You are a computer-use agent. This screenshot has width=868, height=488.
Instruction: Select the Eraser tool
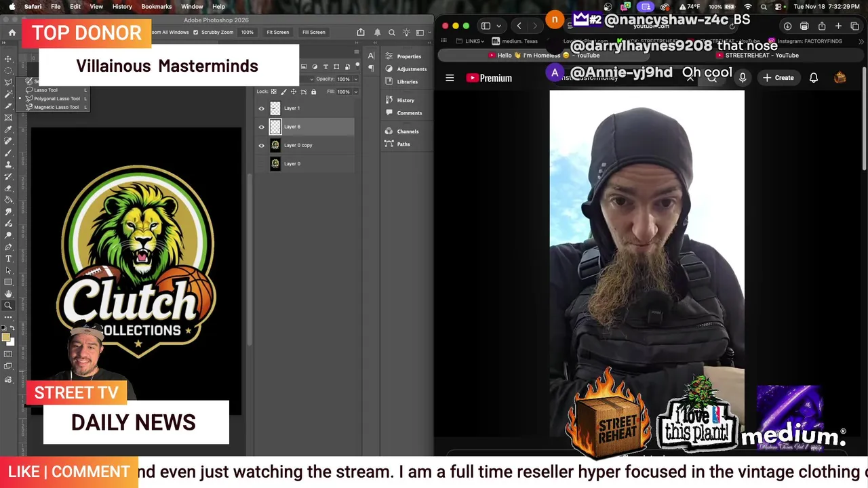click(x=8, y=188)
